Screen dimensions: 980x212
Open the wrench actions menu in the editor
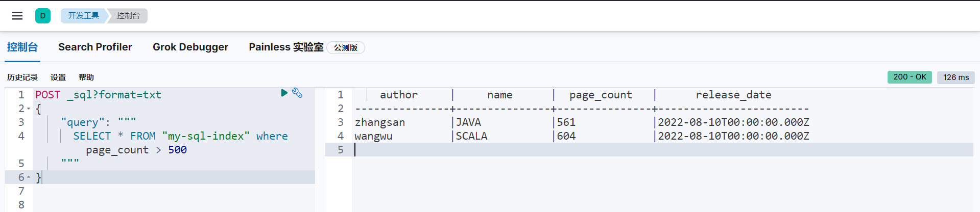[297, 93]
